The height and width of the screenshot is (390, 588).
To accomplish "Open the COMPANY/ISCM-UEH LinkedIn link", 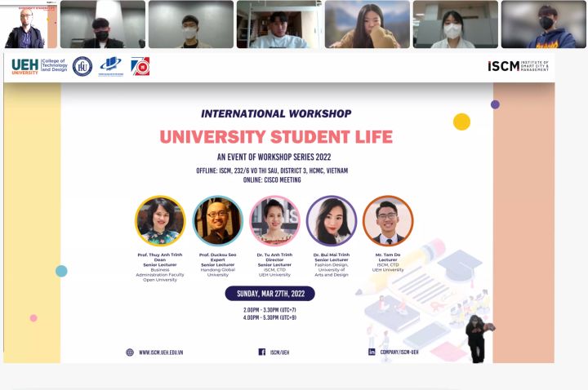I will point(399,352).
